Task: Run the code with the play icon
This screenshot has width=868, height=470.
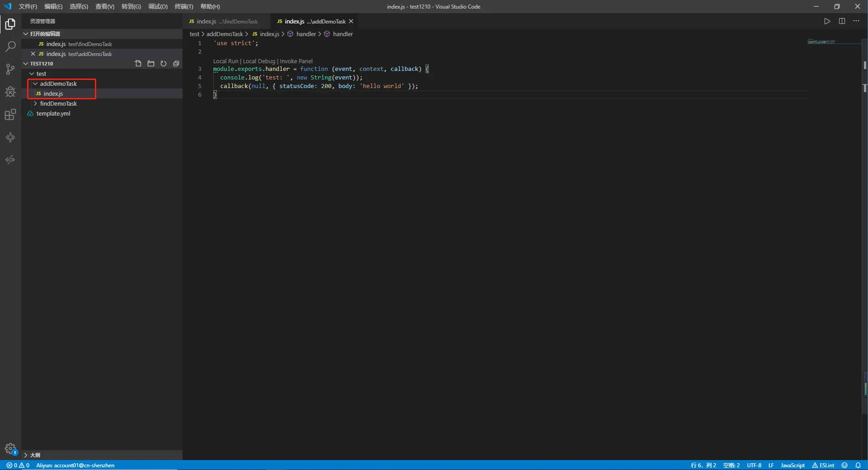Action: point(827,21)
